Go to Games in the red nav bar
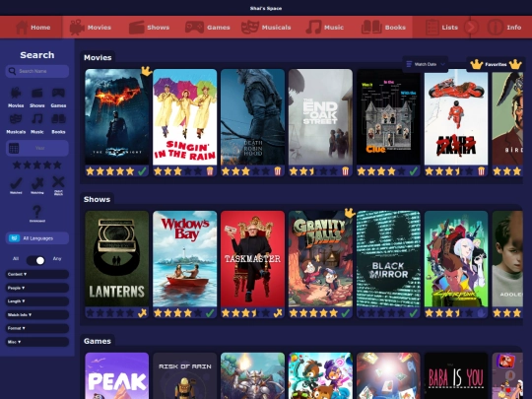This screenshot has height=399, width=532. [207, 28]
